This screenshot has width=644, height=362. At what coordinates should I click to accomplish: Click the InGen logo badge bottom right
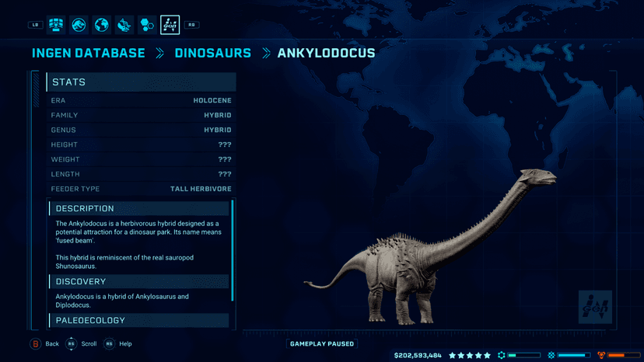595,307
